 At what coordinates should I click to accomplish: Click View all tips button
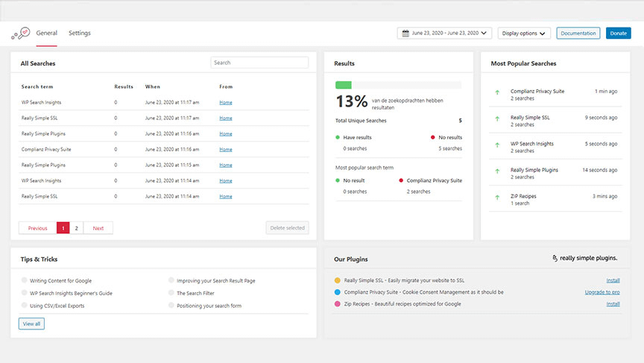[31, 323]
